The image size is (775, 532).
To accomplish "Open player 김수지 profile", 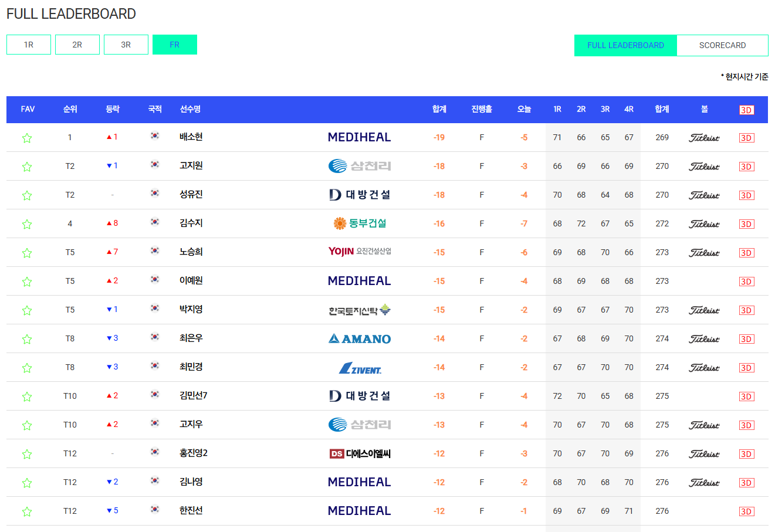I will tap(191, 223).
